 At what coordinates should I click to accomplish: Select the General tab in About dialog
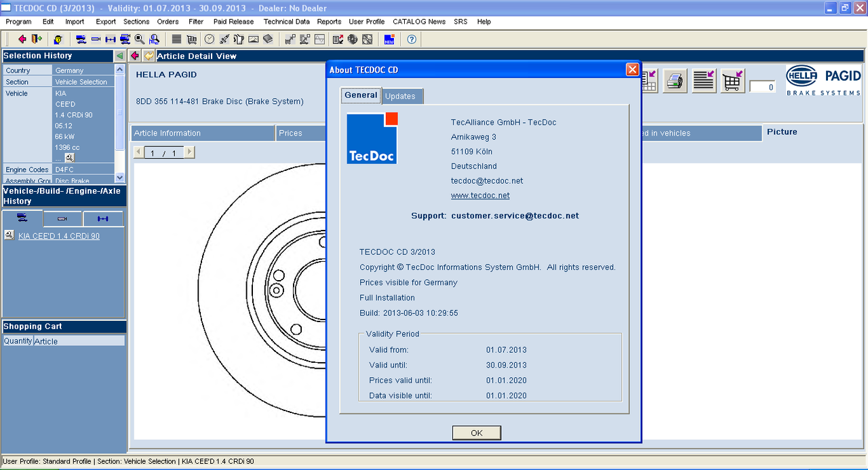coord(361,95)
